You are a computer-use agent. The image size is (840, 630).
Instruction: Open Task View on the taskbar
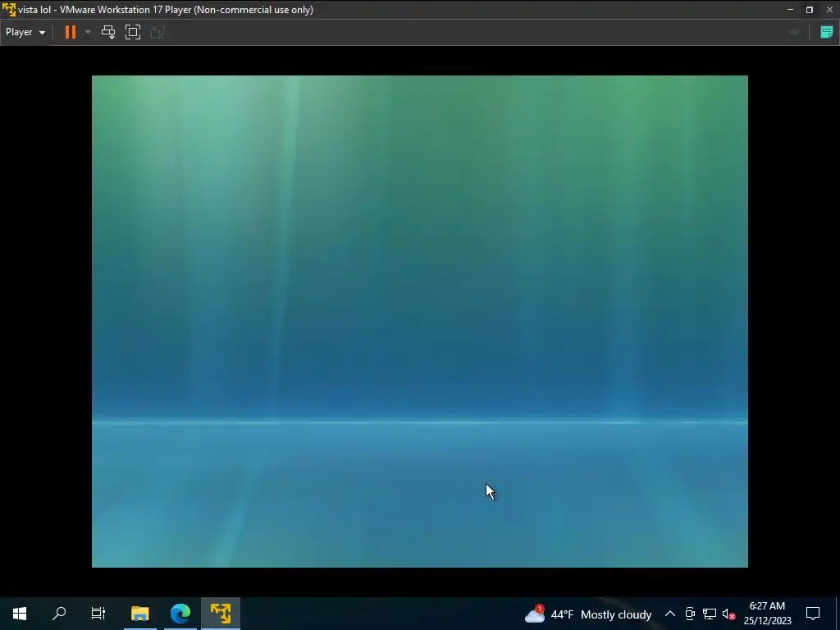[x=98, y=614]
